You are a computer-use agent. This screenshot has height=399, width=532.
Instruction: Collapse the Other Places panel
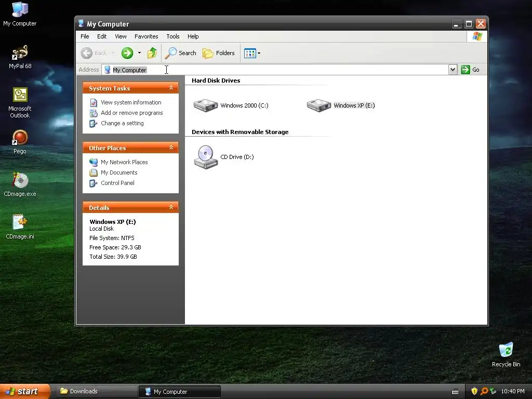pos(171,148)
